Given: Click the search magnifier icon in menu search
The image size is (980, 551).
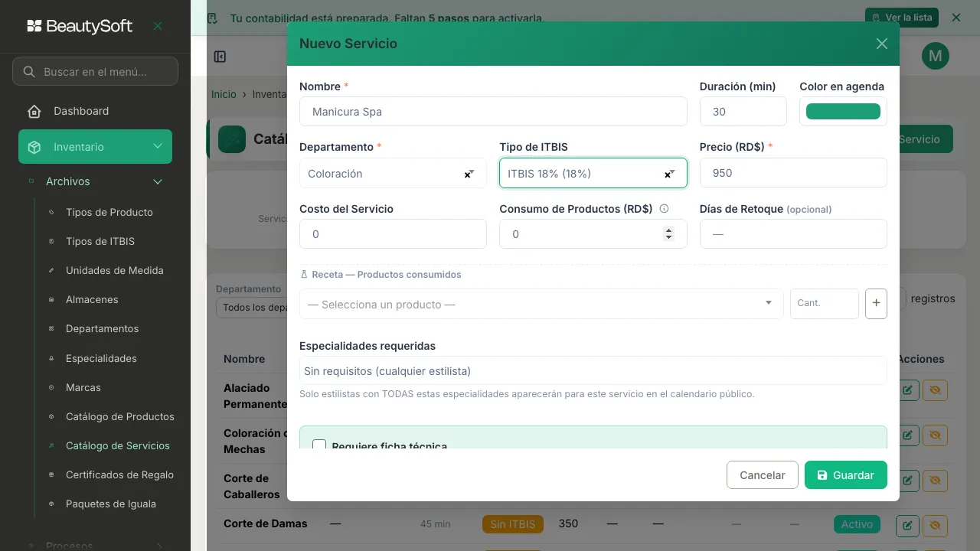Looking at the screenshot, I should coord(29,72).
